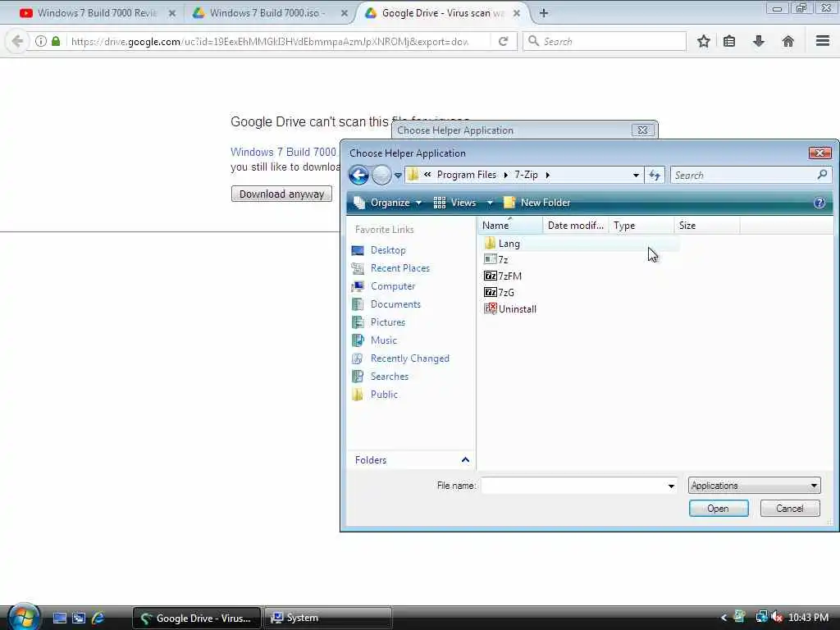This screenshot has height=630, width=840.
Task: Open dialog help question mark
Action: [x=819, y=203]
